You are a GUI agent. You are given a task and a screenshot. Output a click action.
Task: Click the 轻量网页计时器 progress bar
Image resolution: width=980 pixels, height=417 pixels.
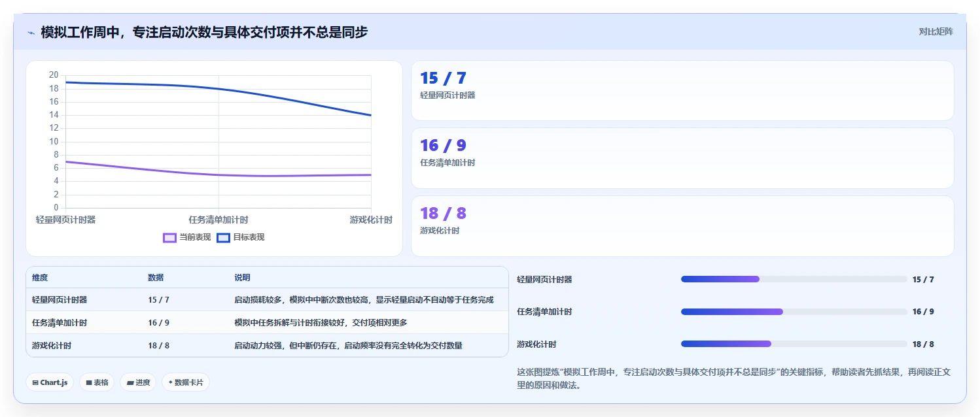point(794,279)
